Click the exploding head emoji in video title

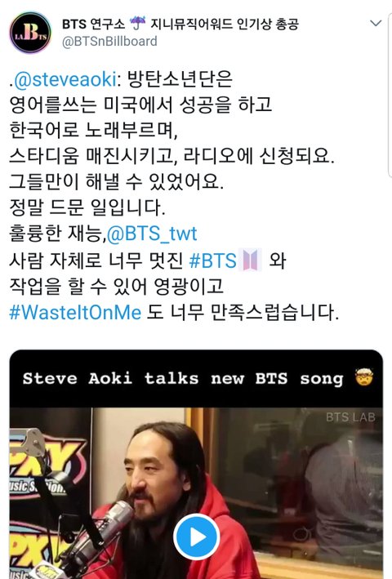[x=364, y=377]
